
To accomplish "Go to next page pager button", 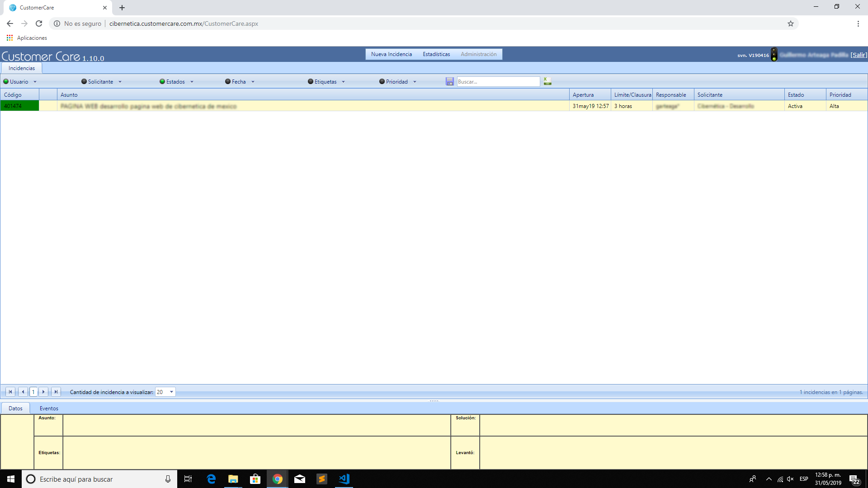I will click(x=43, y=392).
